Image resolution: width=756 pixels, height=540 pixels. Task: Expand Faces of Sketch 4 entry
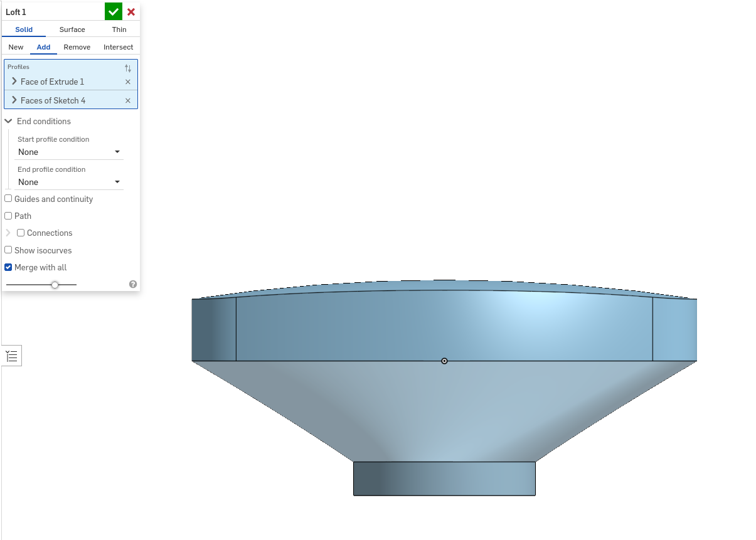pyautogui.click(x=14, y=100)
